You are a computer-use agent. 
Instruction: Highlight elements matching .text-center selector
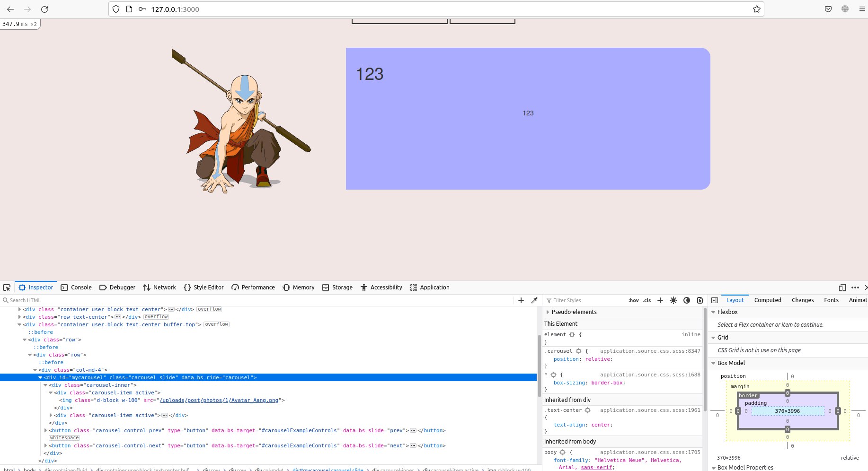[587, 410]
